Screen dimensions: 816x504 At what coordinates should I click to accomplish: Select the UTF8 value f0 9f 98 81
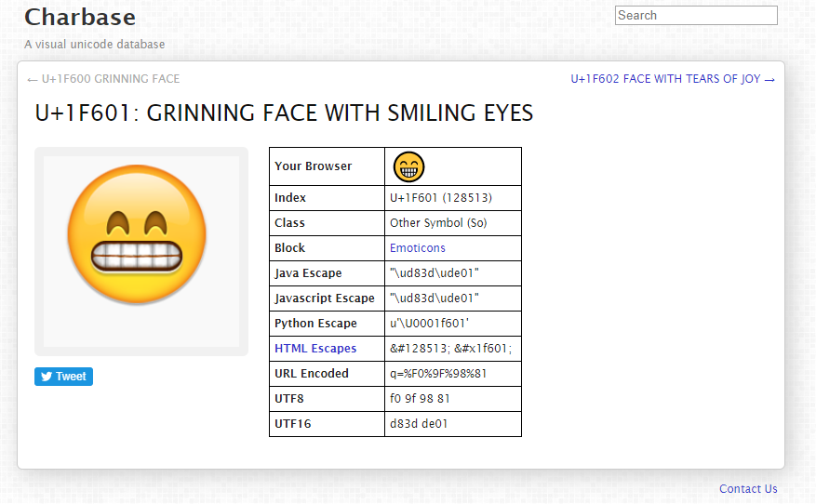point(420,399)
